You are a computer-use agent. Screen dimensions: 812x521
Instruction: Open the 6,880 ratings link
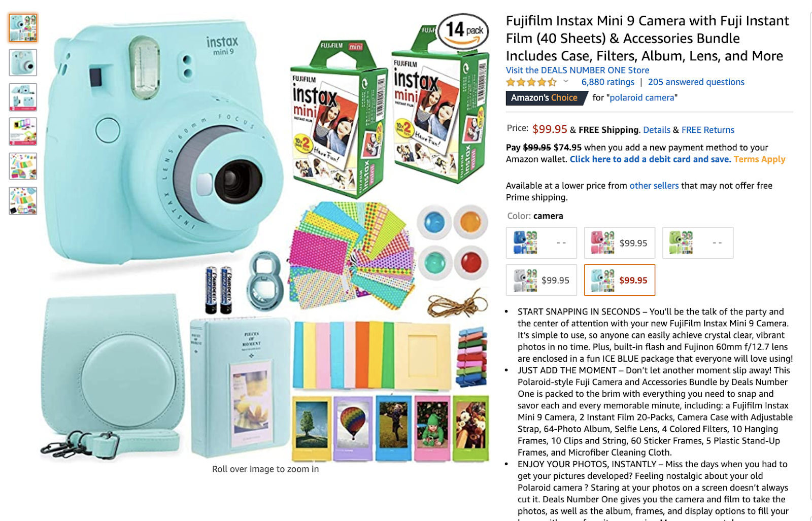pyautogui.click(x=607, y=82)
